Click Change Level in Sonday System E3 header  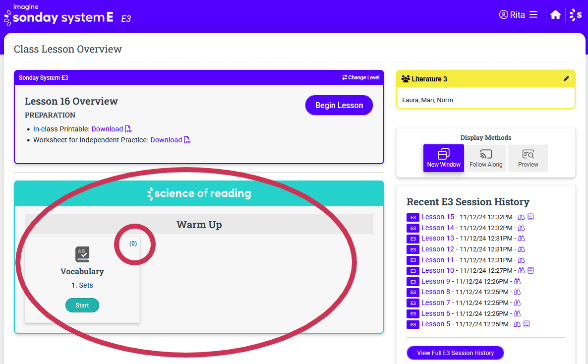click(x=361, y=77)
